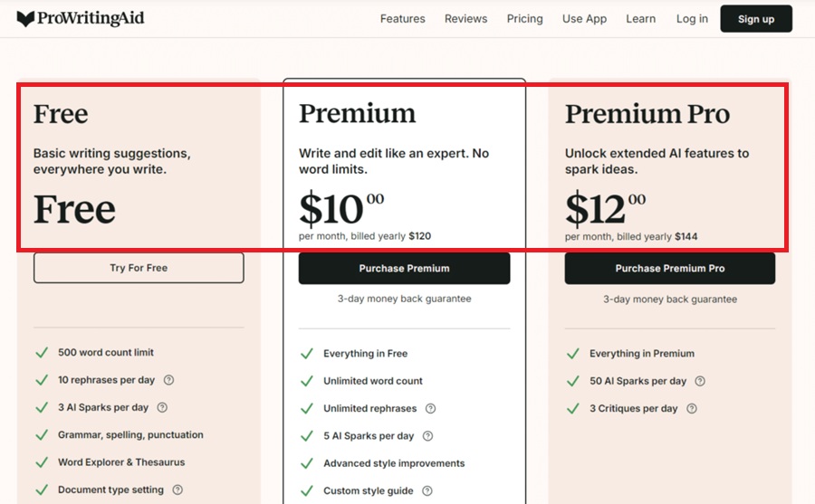Click 'Custom style guide' feature text
This screenshot has width=815, height=504.
(369, 490)
